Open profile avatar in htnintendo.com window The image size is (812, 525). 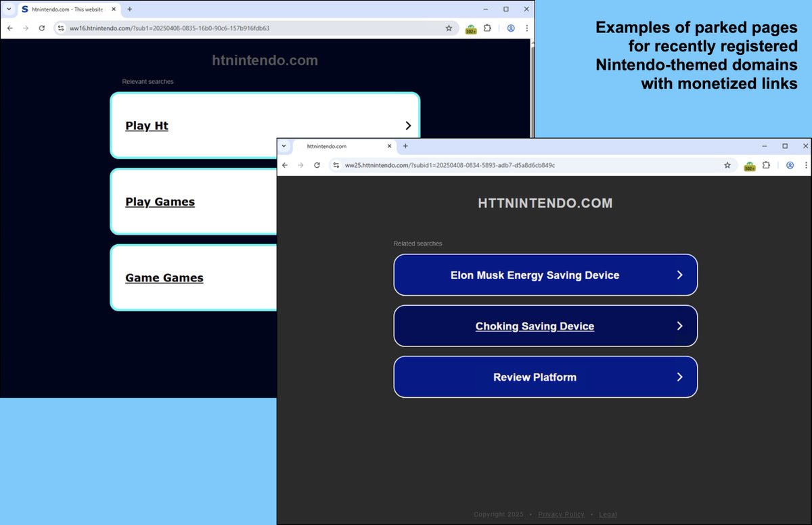pyautogui.click(x=511, y=28)
